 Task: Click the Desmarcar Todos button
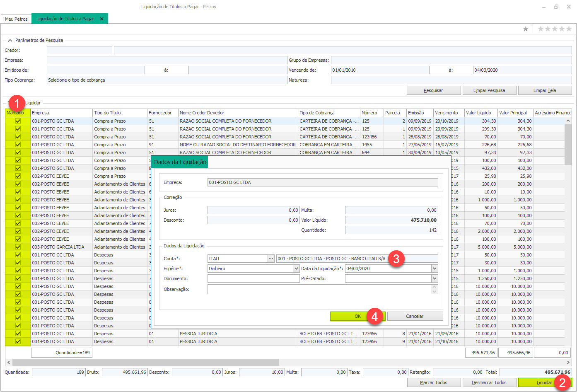(x=489, y=382)
